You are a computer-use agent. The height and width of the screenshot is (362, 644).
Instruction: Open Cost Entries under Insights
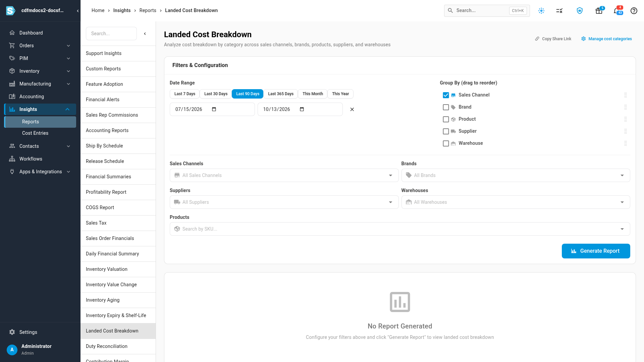[40, 133]
